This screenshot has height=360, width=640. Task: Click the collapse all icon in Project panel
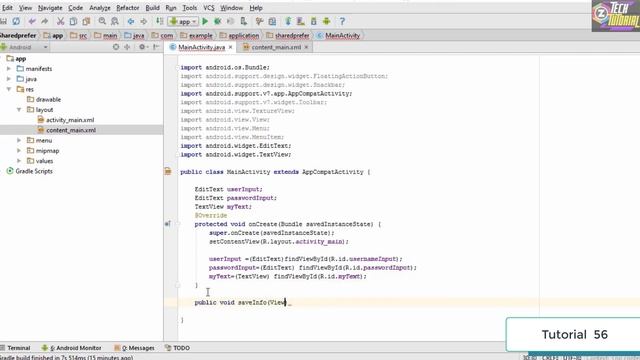(127, 47)
